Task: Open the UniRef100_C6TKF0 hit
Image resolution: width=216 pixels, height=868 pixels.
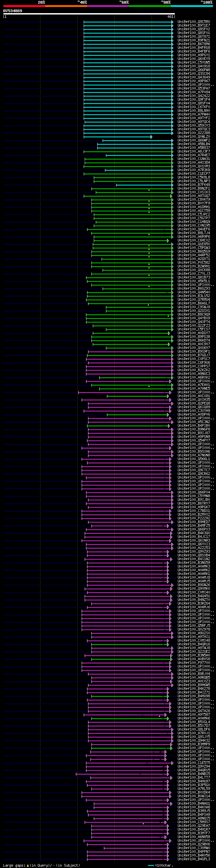Action: point(194,107)
